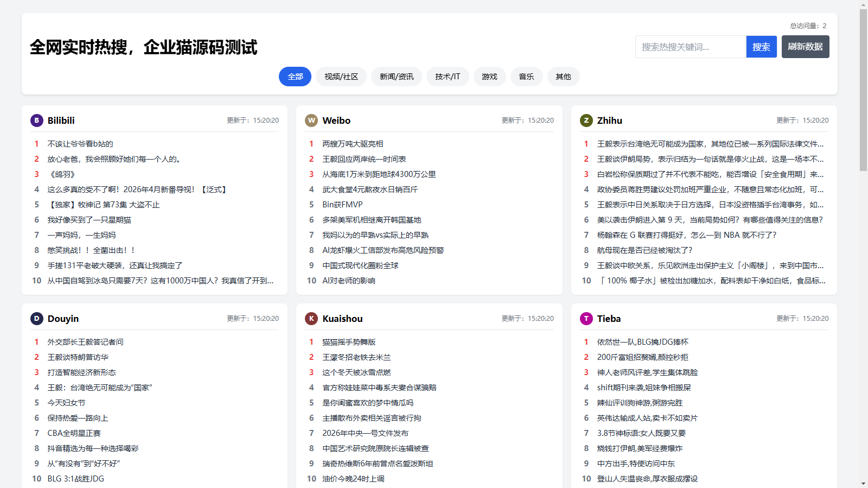Image resolution: width=868 pixels, height=488 pixels.
Task: Click the scrollbar down arrow
Action: (863, 483)
